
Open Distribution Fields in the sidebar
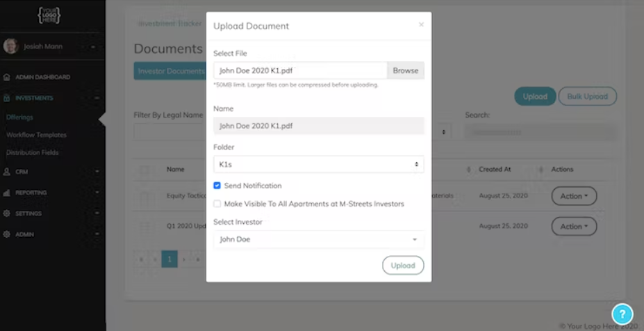point(32,152)
